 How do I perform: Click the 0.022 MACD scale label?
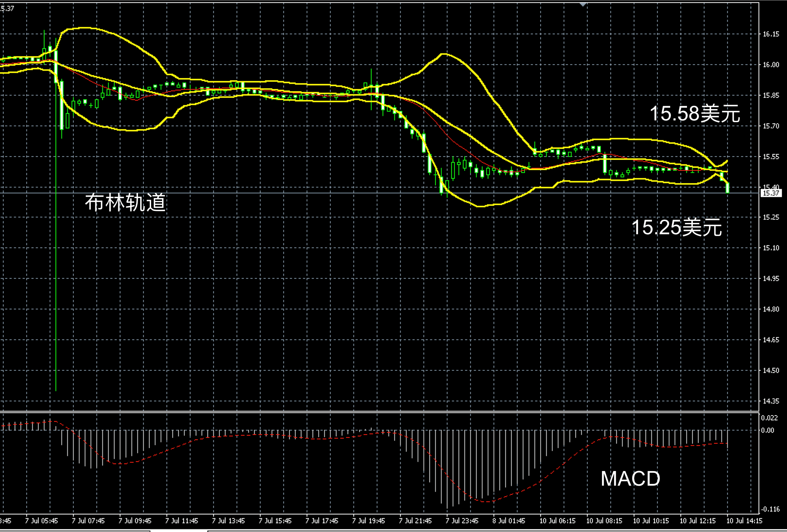[769, 418]
